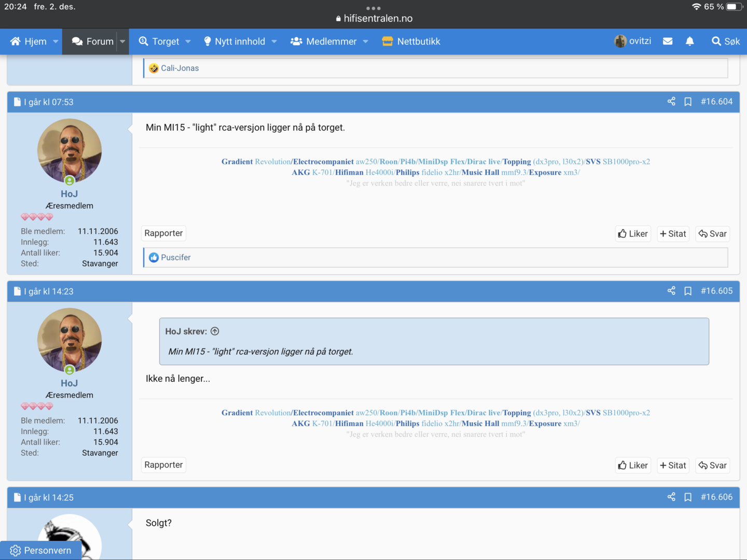Expand the Torget dropdown menu arrow
Viewport: 747px width, 560px height.
(188, 41)
